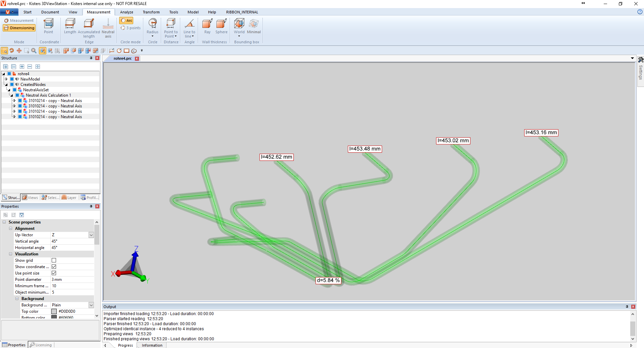
Task: Select Neutral Axis Calculation 1 tree item
Action: [x=48, y=95]
